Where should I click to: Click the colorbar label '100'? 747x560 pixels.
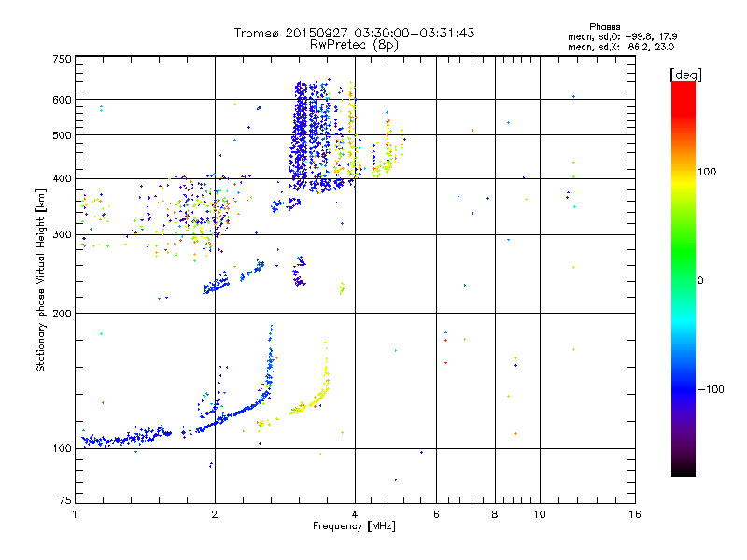[x=707, y=172]
